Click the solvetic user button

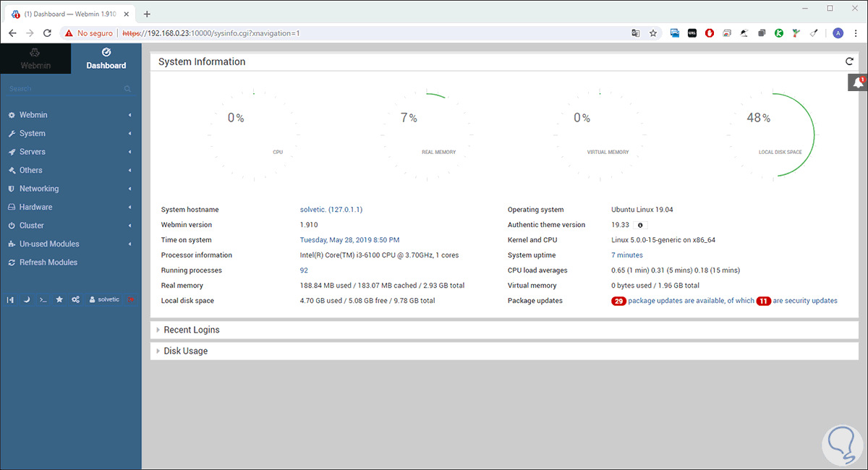104,299
